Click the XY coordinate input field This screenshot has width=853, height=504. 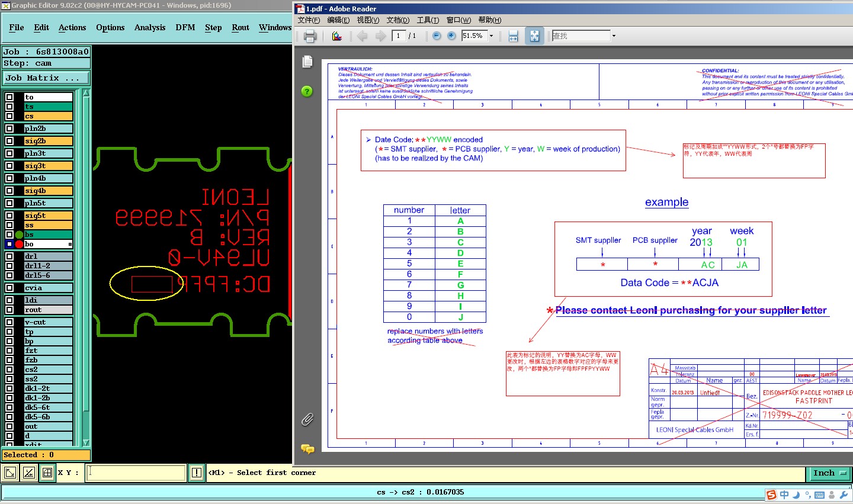click(x=136, y=473)
